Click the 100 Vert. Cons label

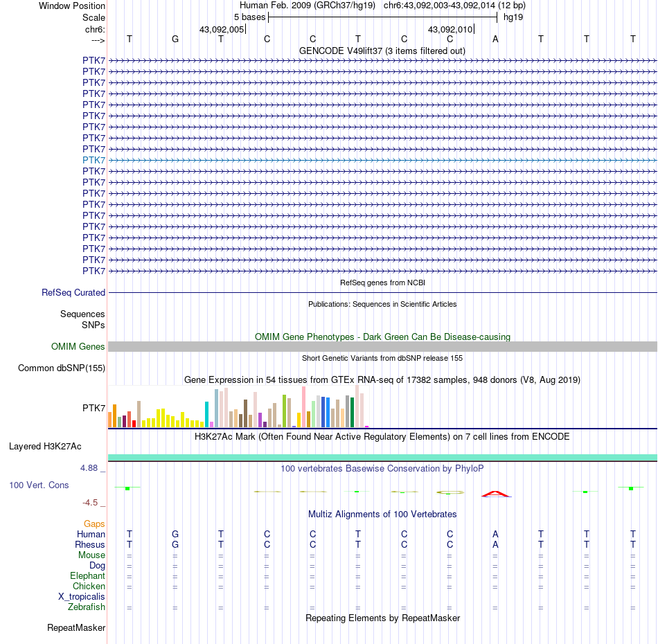point(39,485)
